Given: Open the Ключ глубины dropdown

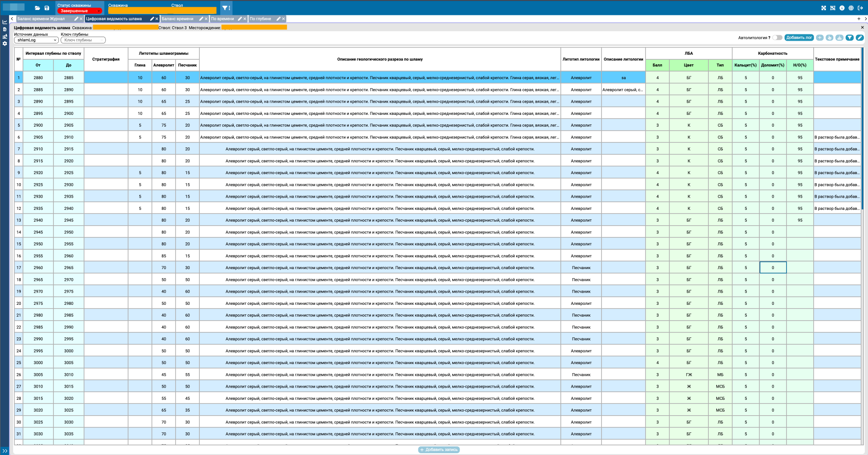Looking at the screenshot, I should click(83, 40).
